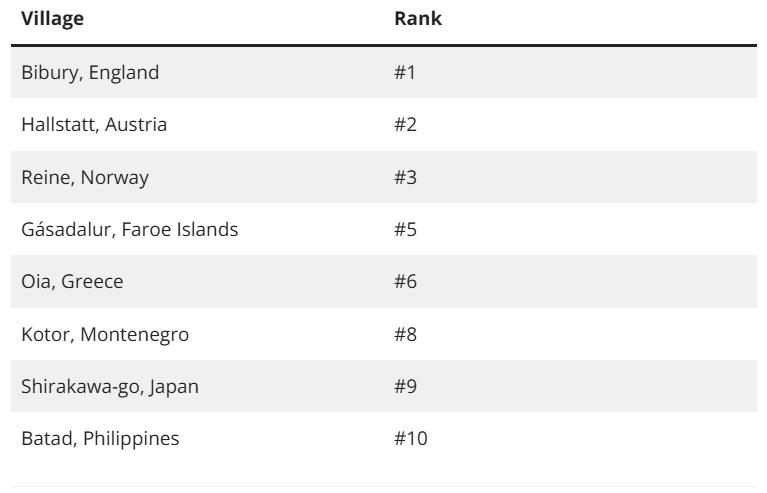
Task: Select the #9 rank cell
Action: (405, 386)
